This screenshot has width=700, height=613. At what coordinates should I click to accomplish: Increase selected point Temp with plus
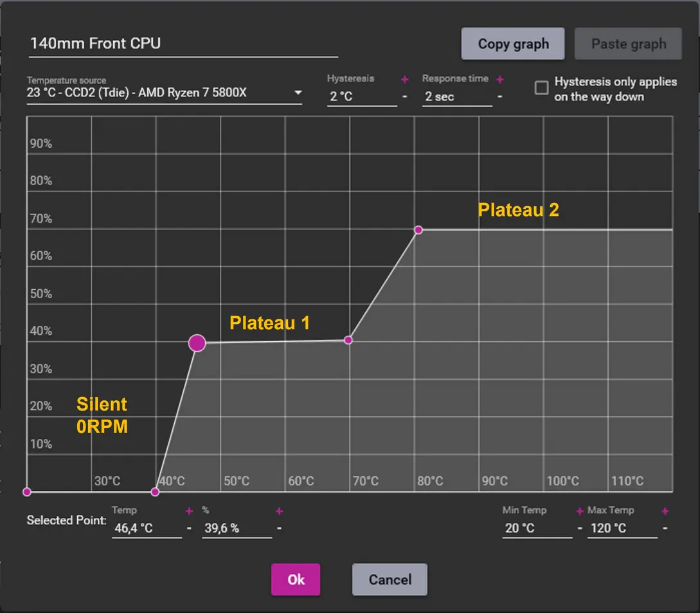pos(189,511)
